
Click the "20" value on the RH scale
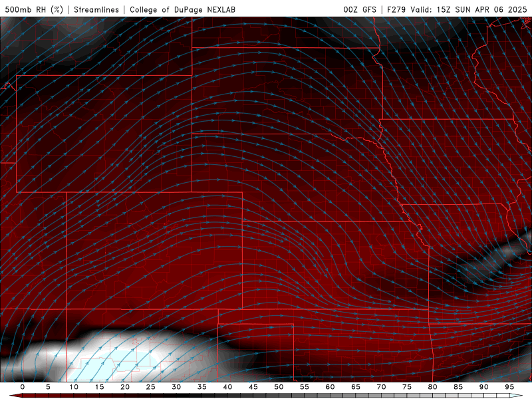tap(125, 387)
